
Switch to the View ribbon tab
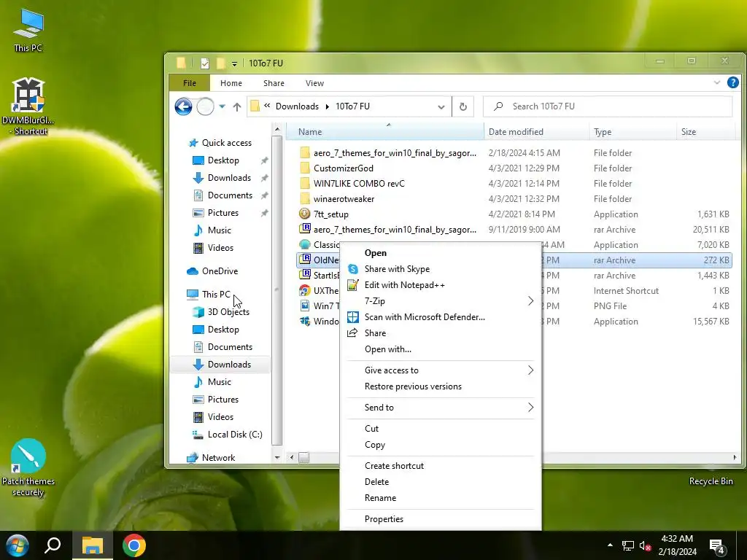click(314, 83)
